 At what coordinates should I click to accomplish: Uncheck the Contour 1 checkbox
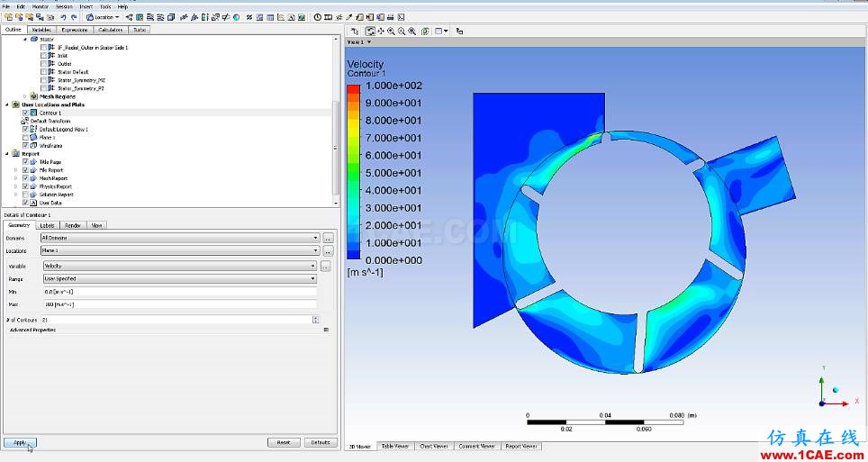(x=25, y=113)
